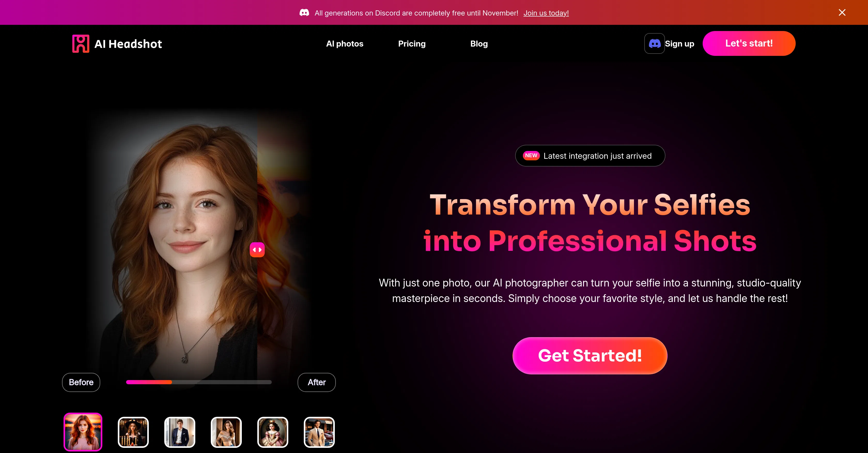
Task: Select the man in beige suit thumbnail
Action: click(x=319, y=432)
